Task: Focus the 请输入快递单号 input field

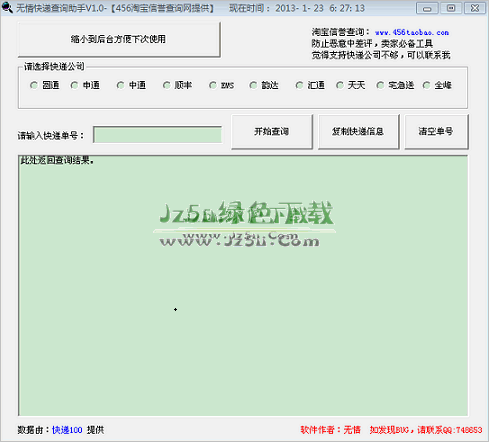Action: pyautogui.click(x=157, y=135)
